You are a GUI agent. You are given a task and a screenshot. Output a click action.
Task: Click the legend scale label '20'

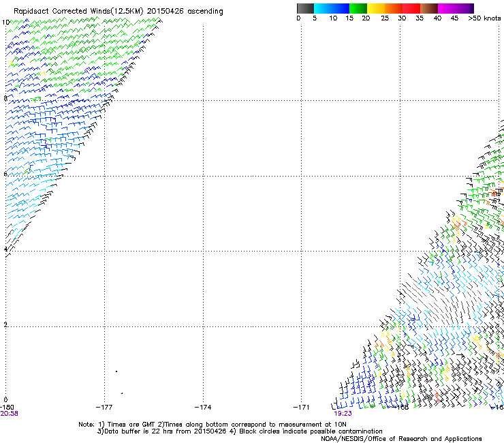pyautogui.click(x=366, y=18)
